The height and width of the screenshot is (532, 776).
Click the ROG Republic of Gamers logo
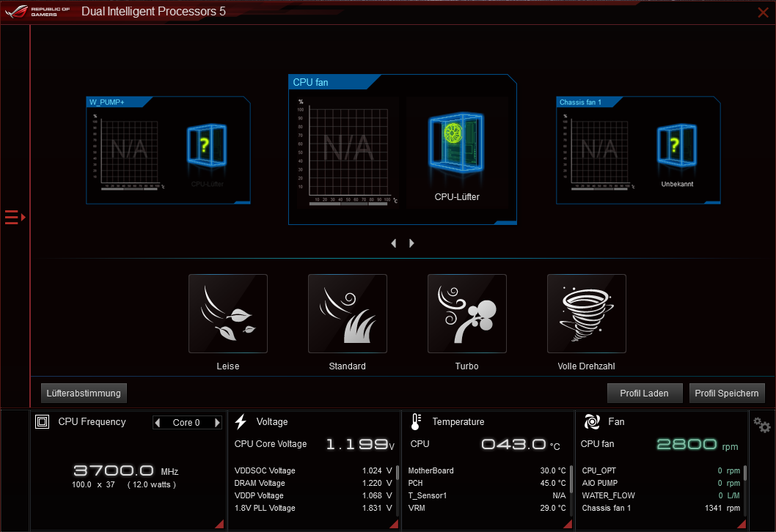click(37, 12)
